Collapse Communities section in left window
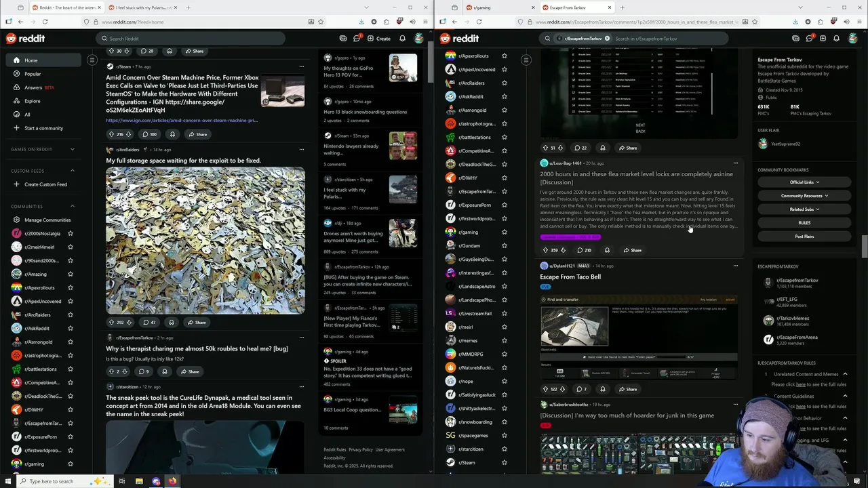The height and width of the screenshot is (488, 868). [73, 206]
